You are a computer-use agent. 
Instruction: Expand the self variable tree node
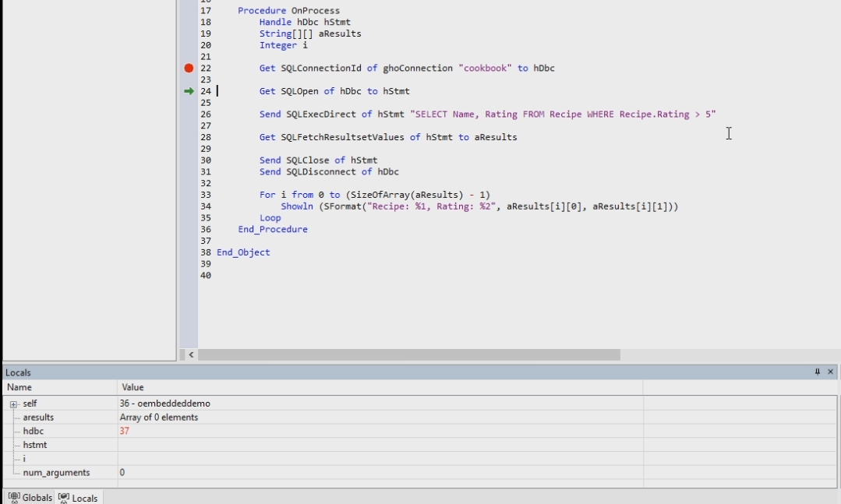tap(13, 404)
